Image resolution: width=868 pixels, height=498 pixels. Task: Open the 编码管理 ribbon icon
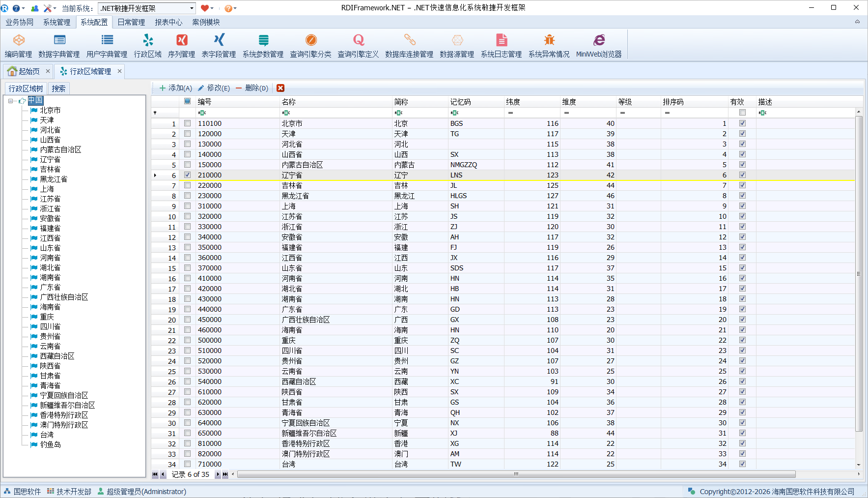pos(18,45)
